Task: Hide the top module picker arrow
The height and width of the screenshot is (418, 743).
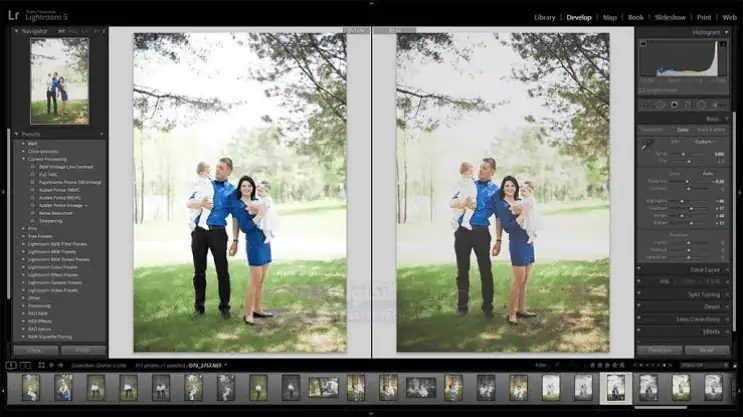Action: pos(372,2)
